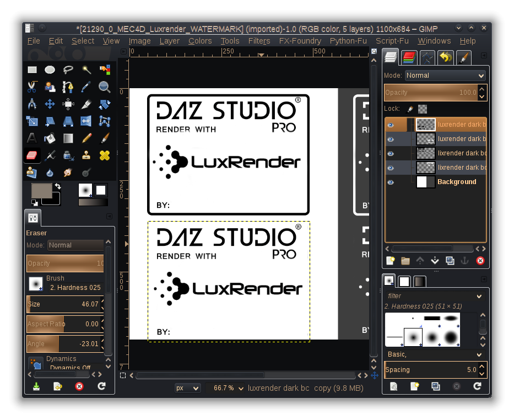
Task: Select the Paths tool
Action: tap(68, 87)
